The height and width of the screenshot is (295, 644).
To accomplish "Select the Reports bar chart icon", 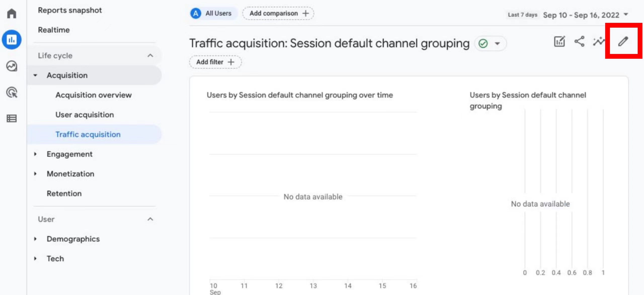I will [x=12, y=40].
